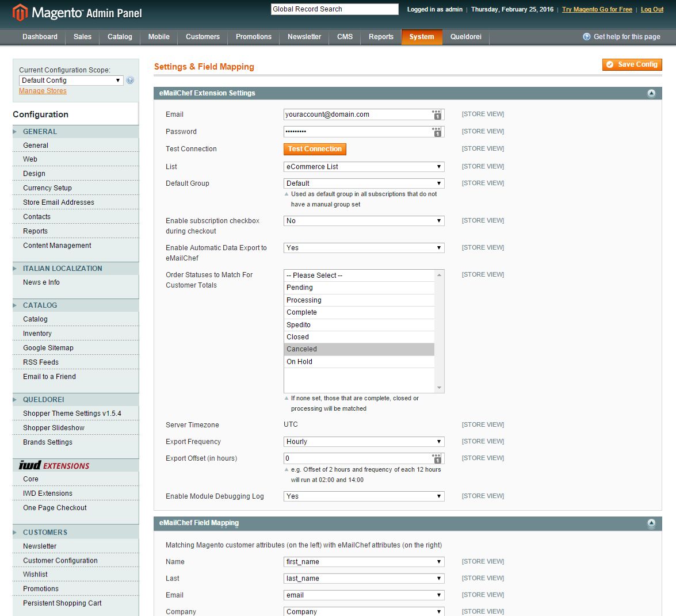676x616 pixels.
Task: Click the Export Offset input field
Action: click(x=364, y=458)
